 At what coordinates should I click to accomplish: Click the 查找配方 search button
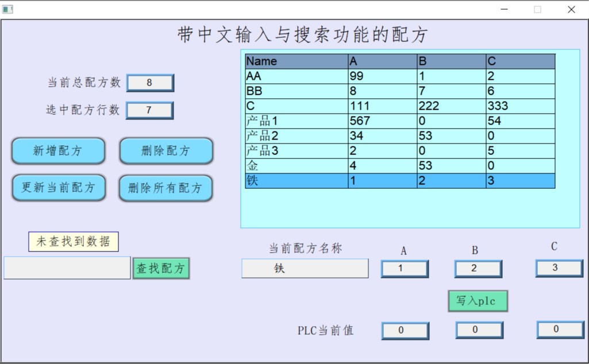point(161,268)
